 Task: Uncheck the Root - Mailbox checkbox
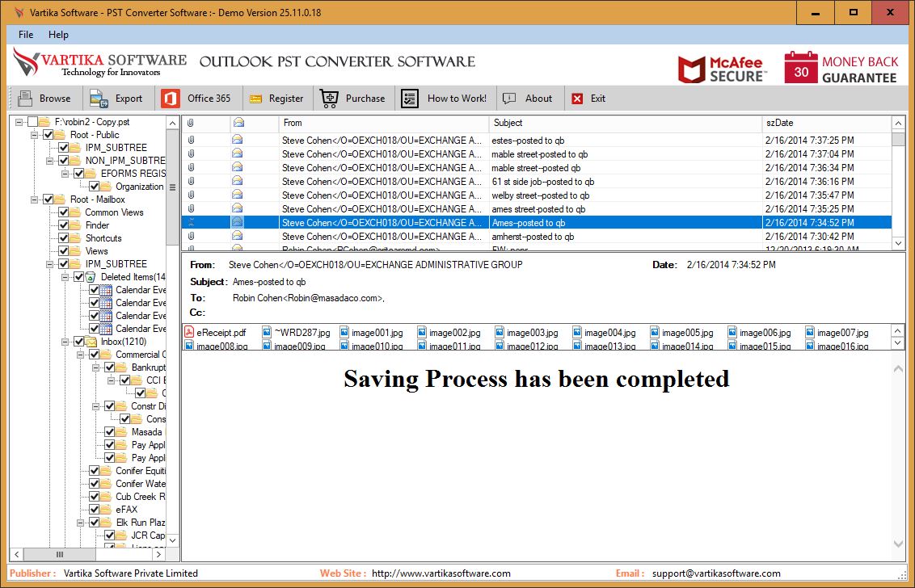(48, 199)
